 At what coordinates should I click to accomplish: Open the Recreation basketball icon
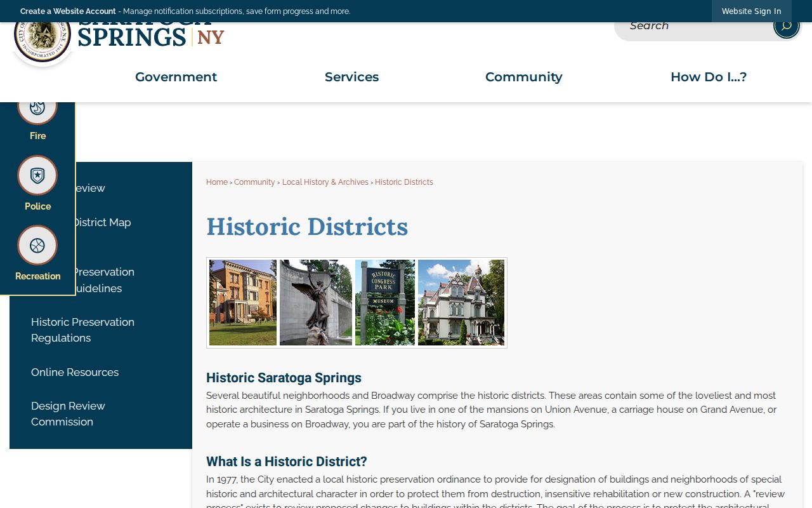[x=37, y=245]
